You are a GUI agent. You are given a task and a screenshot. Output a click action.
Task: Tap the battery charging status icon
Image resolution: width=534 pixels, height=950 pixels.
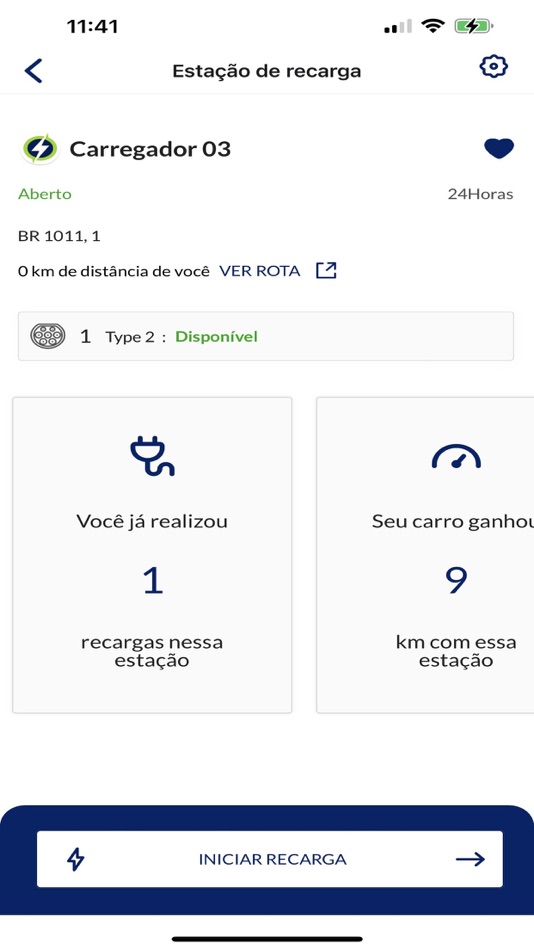point(473,26)
